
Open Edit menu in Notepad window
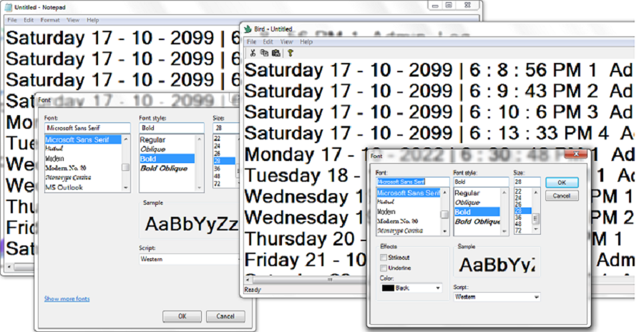tap(29, 20)
